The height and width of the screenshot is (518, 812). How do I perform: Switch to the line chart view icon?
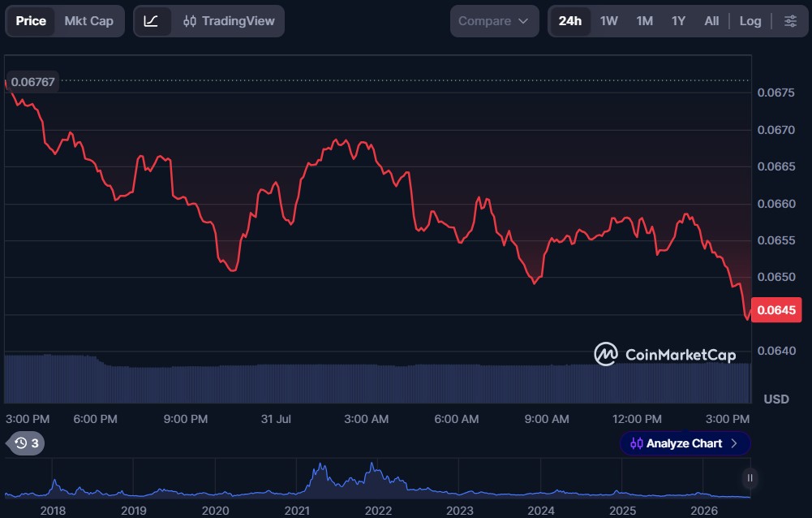[x=151, y=21]
